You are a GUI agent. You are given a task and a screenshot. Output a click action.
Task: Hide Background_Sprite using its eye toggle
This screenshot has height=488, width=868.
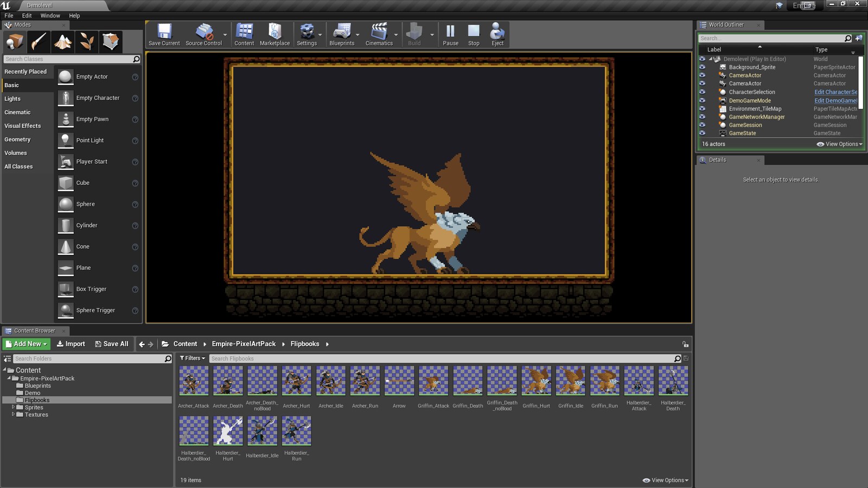[702, 67]
